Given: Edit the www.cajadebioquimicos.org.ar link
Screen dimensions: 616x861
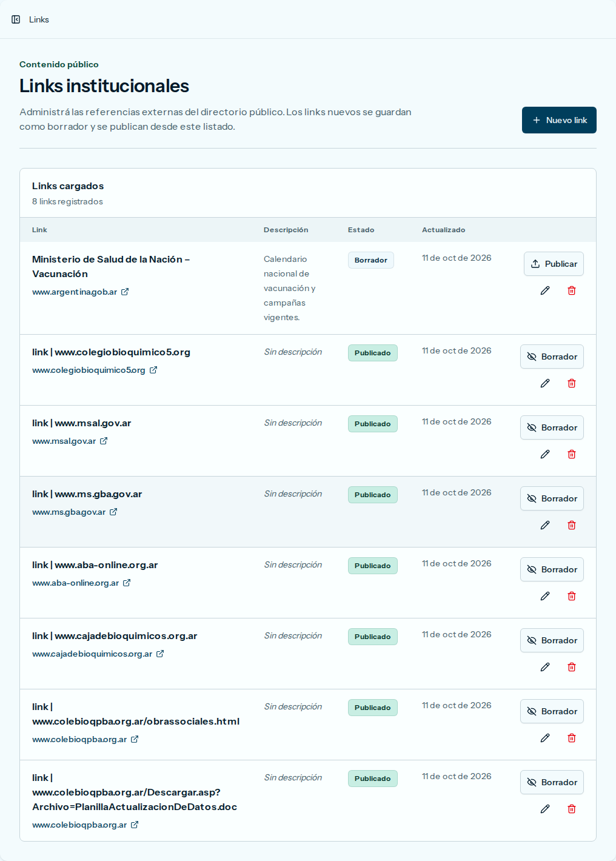Looking at the screenshot, I should point(545,667).
